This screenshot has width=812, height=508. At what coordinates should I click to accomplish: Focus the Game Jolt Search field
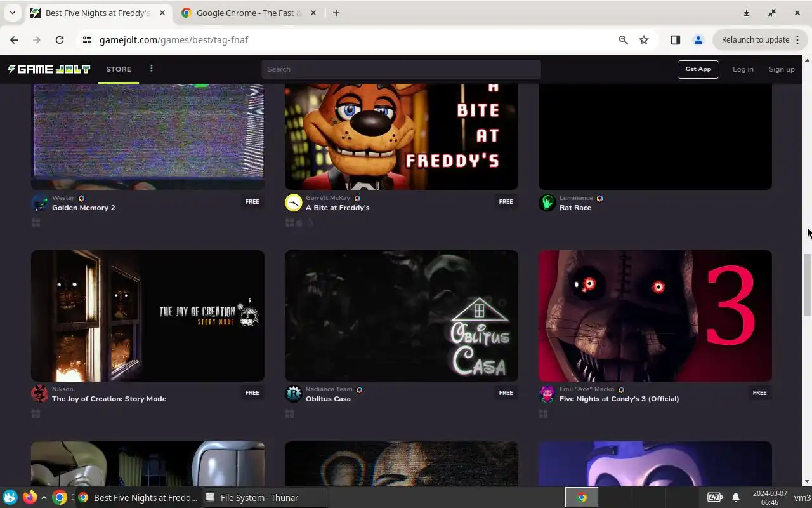pos(401,69)
